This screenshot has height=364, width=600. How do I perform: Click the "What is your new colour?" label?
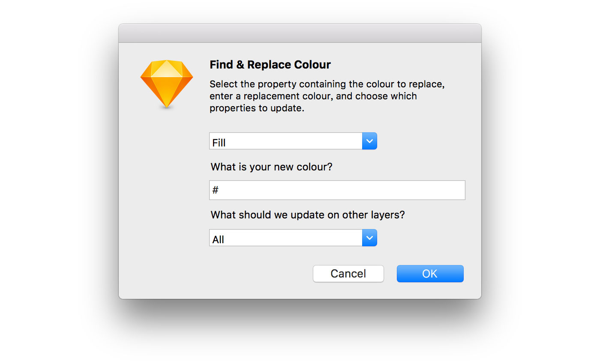coord(271,167)
